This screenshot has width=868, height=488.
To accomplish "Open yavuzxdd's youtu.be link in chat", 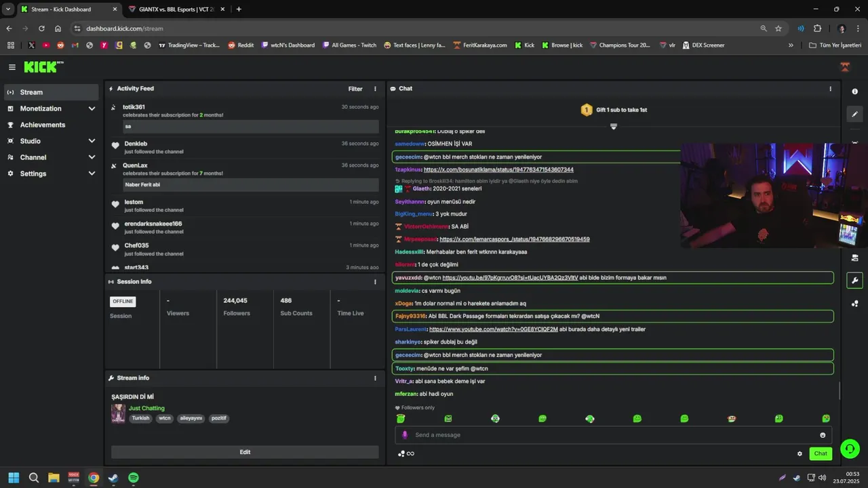I will coord(510,278).
